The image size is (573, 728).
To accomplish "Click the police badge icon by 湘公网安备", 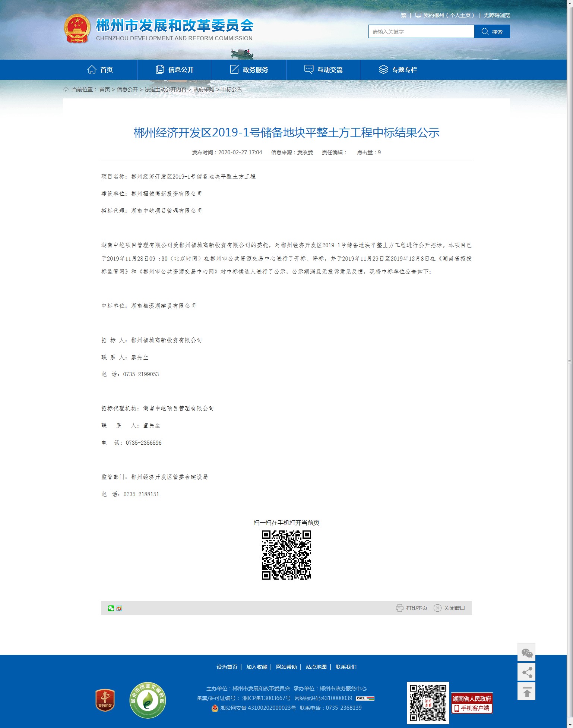I will click(215, 708).
